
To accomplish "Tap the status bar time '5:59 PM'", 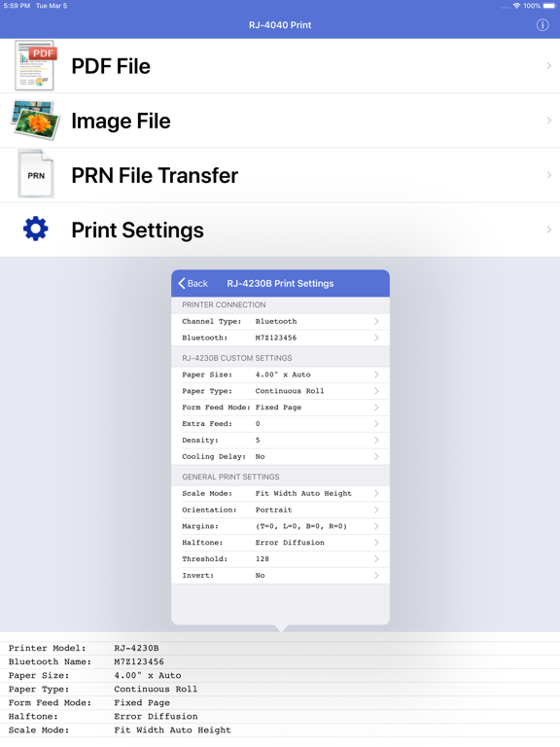I will click(x=17, y=6).
